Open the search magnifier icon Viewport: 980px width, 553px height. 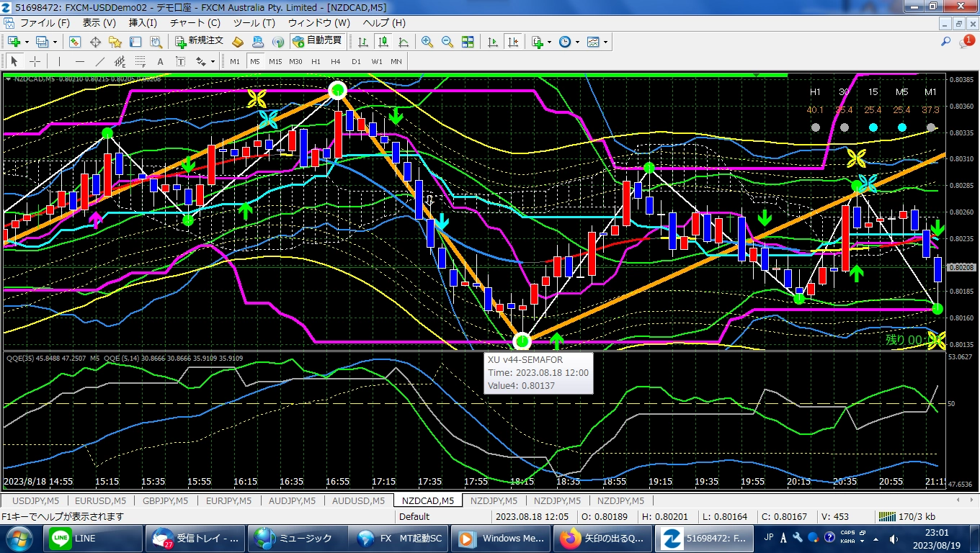(x=945, y=42)
